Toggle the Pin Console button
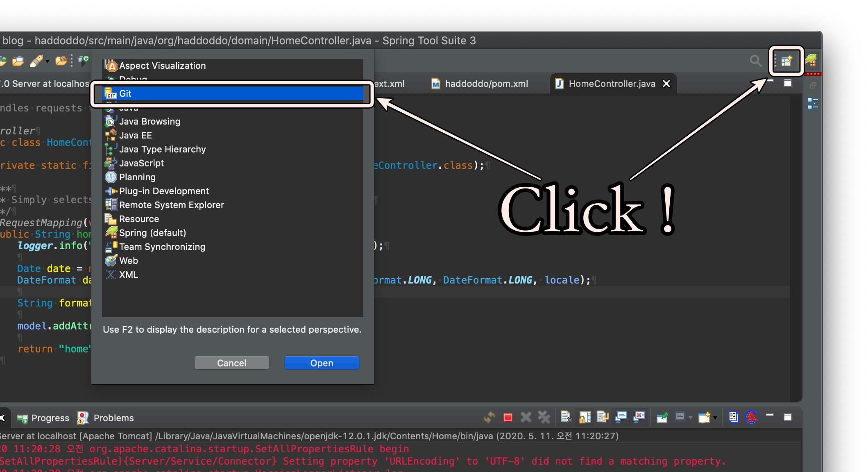This screenshot has height=472, width=868. (662, 417)
